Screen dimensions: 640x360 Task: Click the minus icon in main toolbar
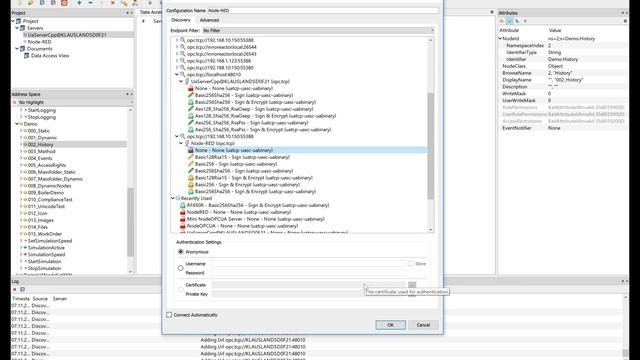pos(91,3)
